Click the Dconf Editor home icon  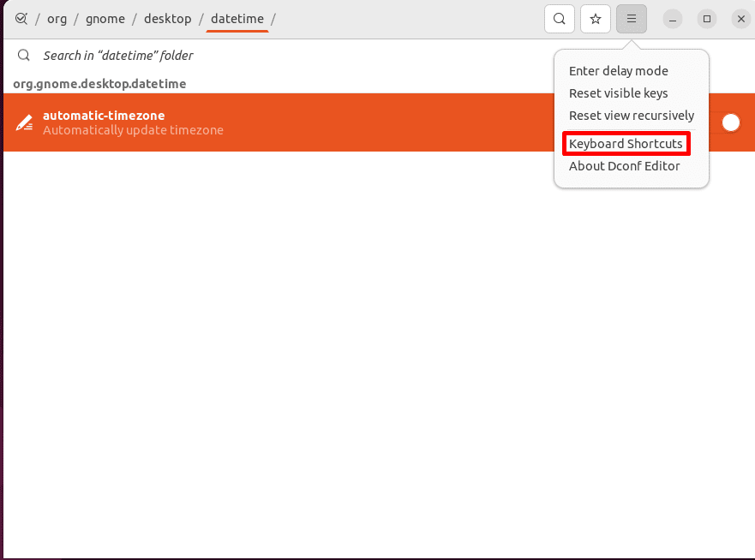(x=21, y=18)
